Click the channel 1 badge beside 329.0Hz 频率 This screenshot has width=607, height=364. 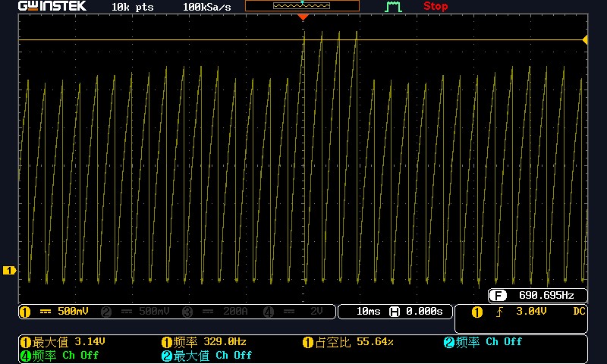pyautogui.click(x=167, y=342)
